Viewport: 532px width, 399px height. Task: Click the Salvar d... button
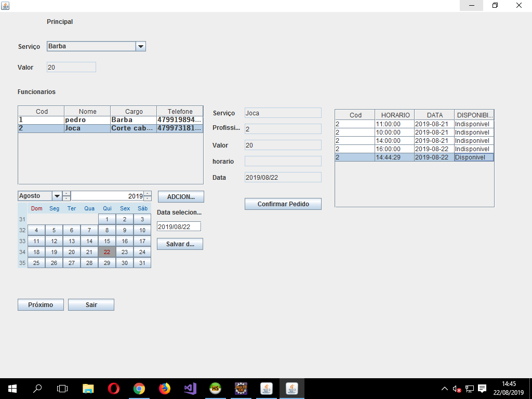(x=180, y=244)
